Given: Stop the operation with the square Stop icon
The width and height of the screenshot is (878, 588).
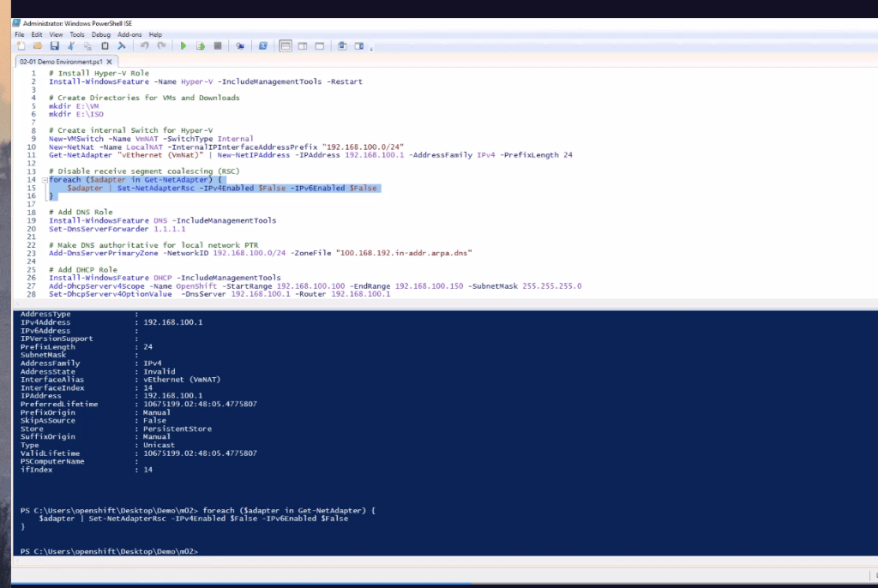Looking at the screenshot, I should coord(218,46).
